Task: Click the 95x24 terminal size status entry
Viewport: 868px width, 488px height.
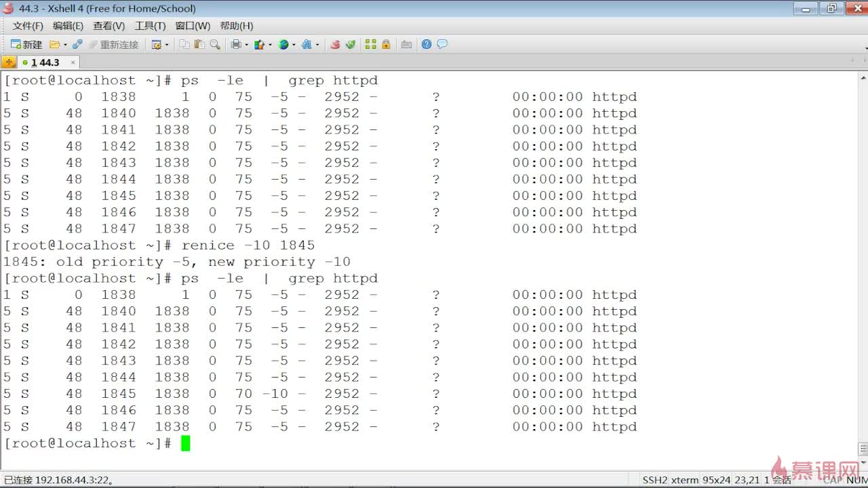Action: (x=715, y=480)
